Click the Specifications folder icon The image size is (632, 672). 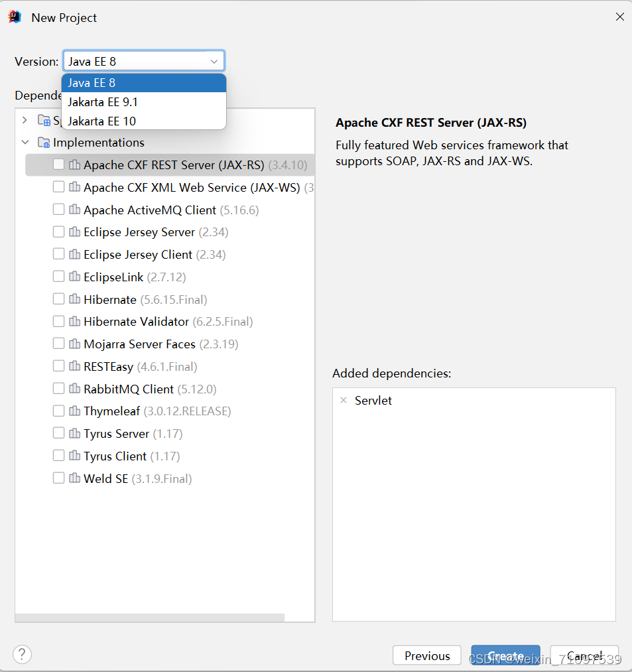point(44,120)
